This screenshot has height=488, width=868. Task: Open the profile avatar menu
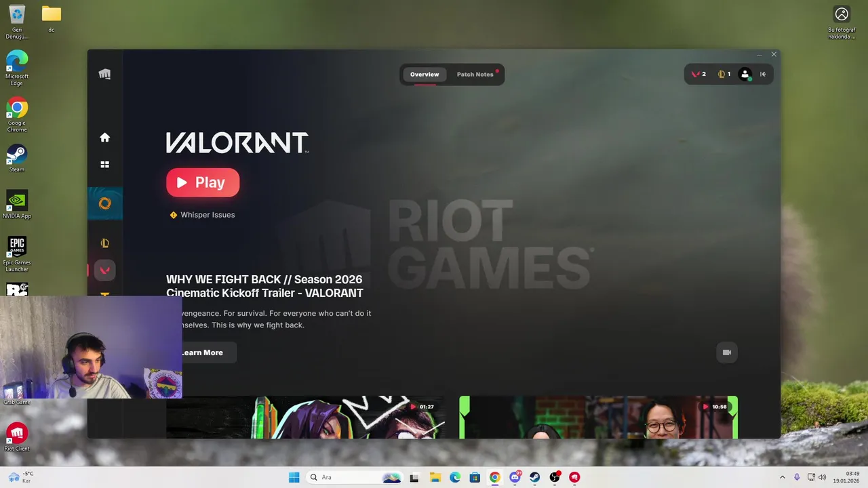point(745,74)
